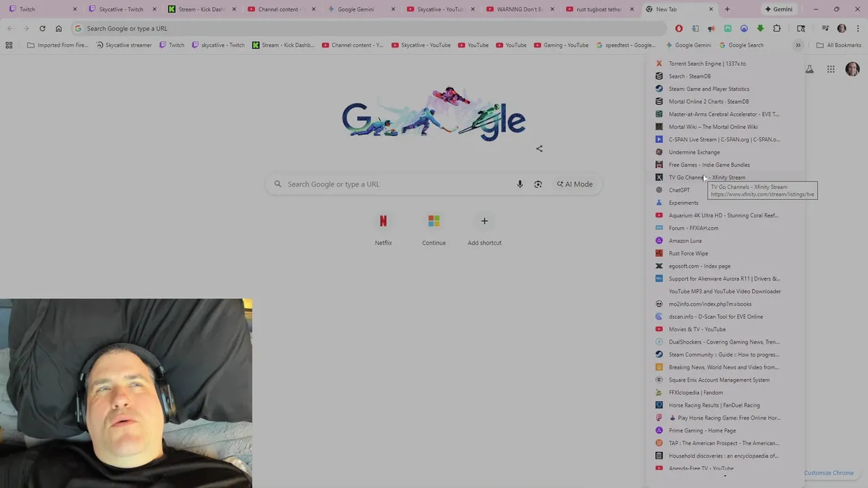
Task: Open the Continue Microsoft shortcut
Action: pyautogui.click(x=434, y=229)
